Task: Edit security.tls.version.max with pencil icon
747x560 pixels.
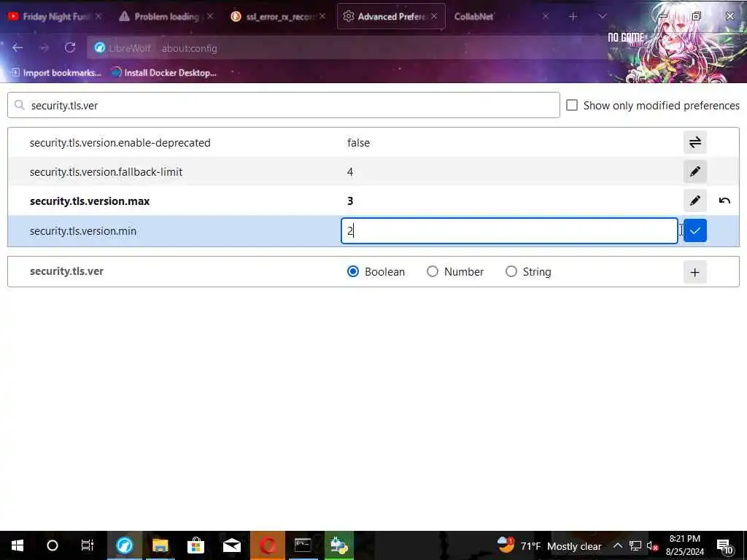Action: point(694,201)
